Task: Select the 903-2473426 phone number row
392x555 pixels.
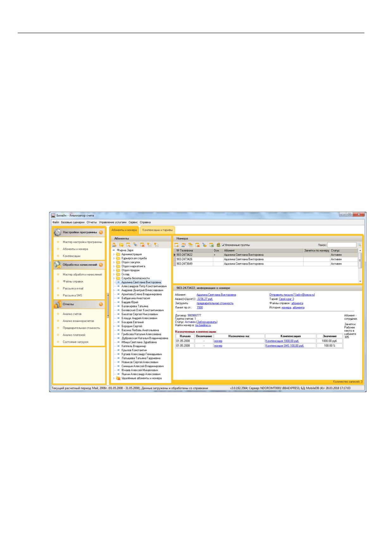Action: tap(265, 259)
